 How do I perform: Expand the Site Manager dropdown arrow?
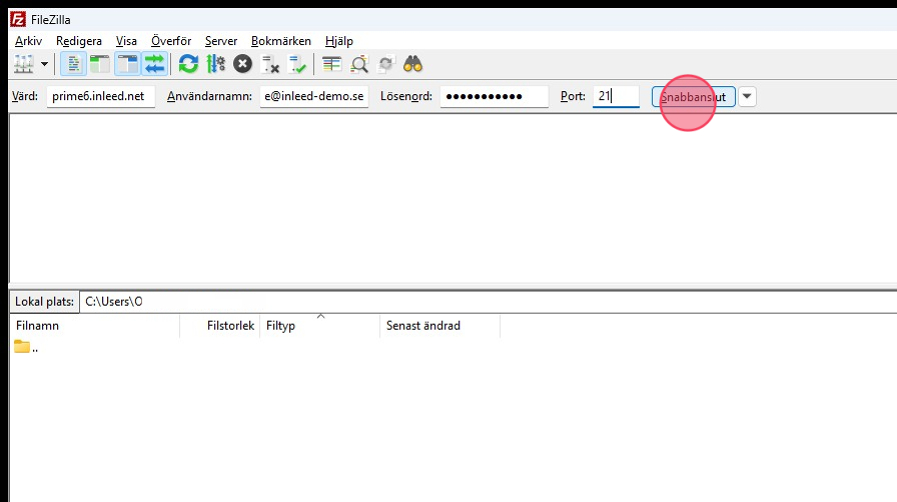point(44,64)
